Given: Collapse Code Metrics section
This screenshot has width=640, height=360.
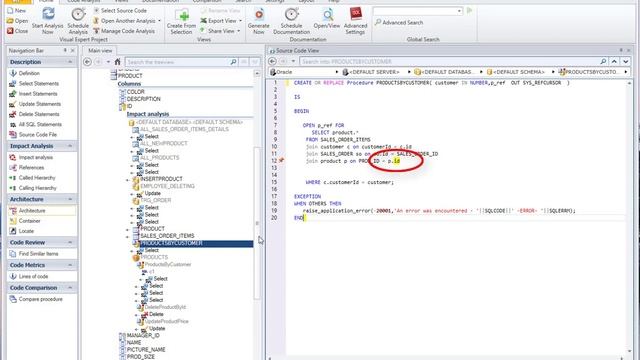Looking at the screenshot, I should coord(70,265).
